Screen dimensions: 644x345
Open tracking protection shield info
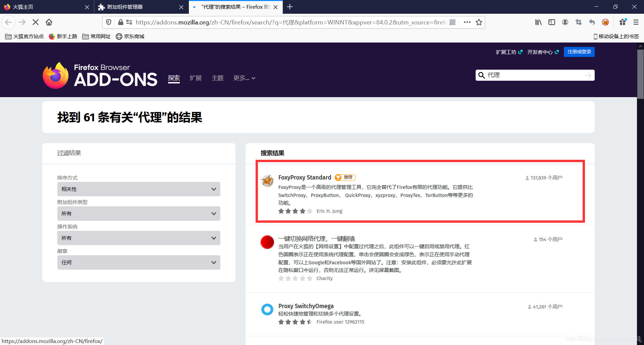[109, 22]
